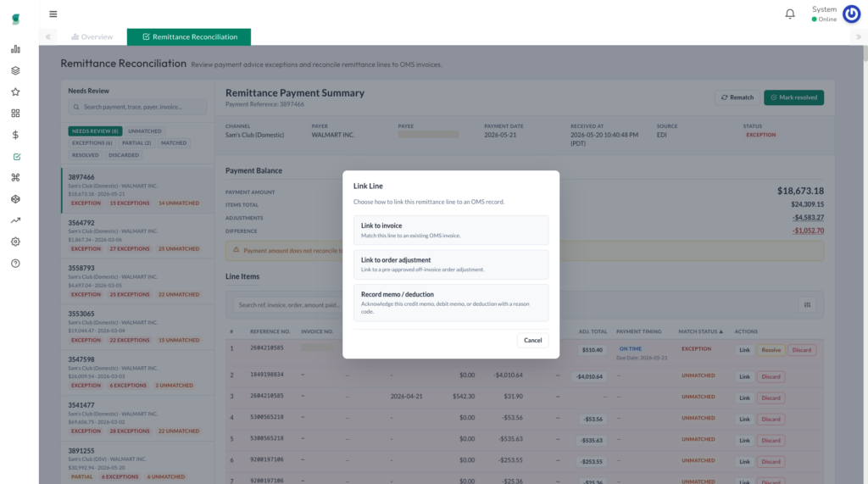Screen dimensions: 868x484
Task: Select the Discarded filter chip
Action: point(124,155)
